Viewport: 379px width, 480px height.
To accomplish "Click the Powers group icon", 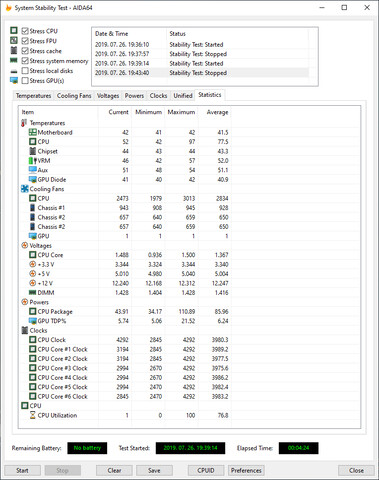I will point(24,302).
